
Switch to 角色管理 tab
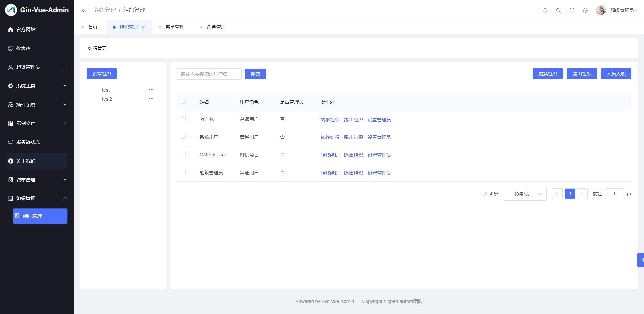click(x=213, y=27)
